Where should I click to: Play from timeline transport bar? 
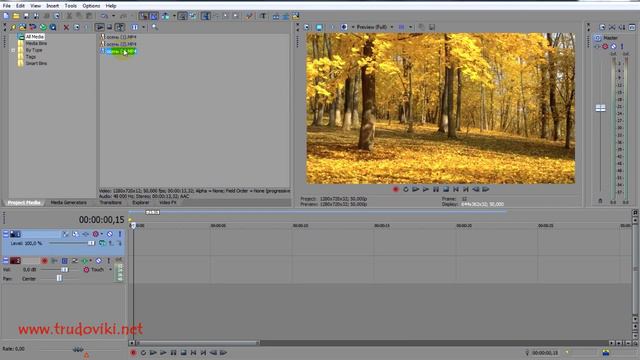(163, 353)
